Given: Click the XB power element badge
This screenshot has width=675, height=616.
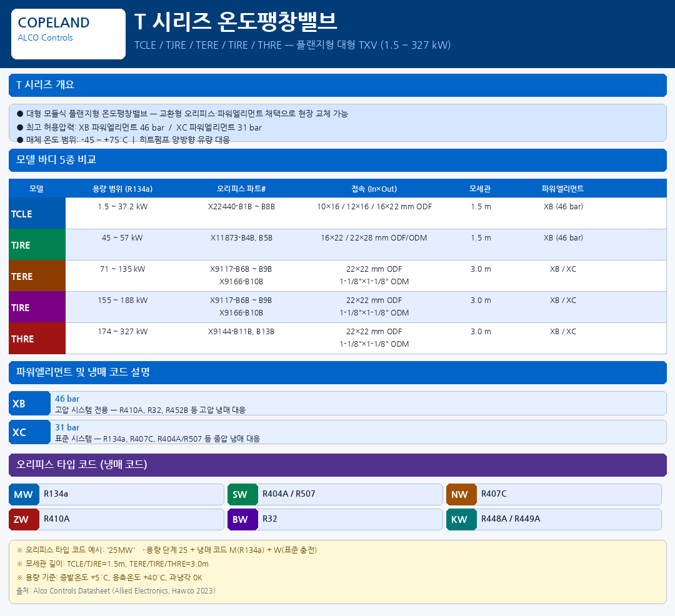Looking at the screenshot, I should click(x=29, y=404).
